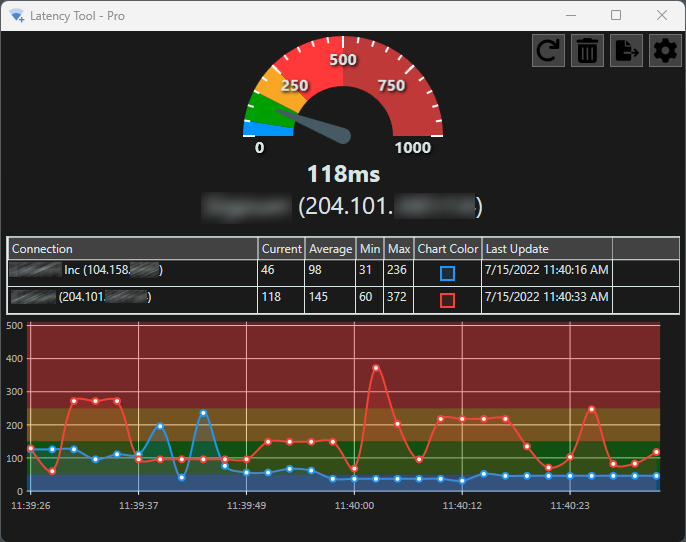
Task: Open the settings gear icon
Action: point(665,51)
